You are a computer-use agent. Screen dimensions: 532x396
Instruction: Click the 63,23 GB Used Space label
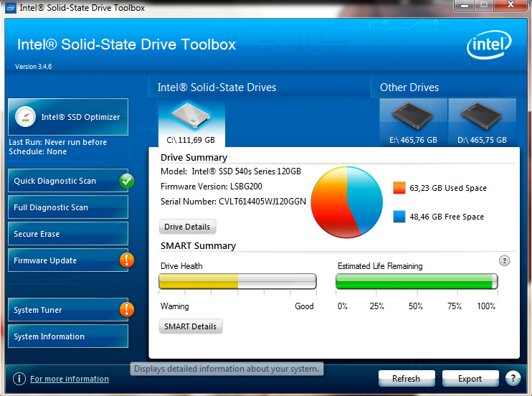448,188
